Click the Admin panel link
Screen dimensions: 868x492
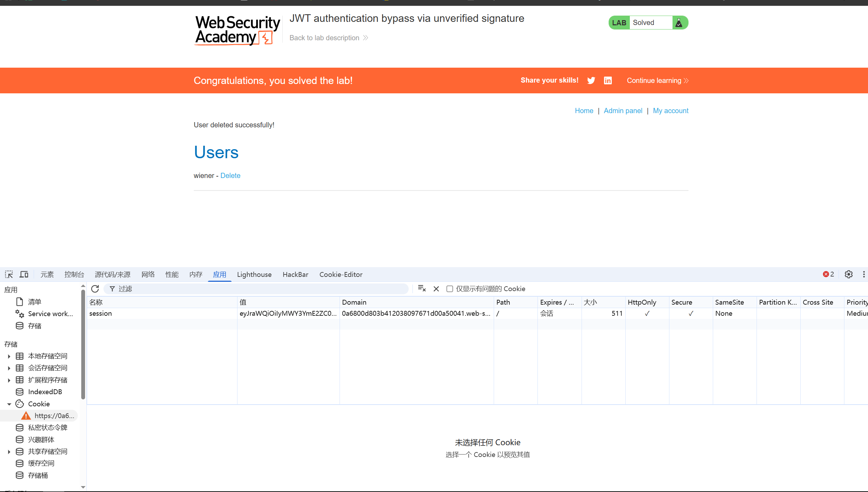(x=623, y=111)
